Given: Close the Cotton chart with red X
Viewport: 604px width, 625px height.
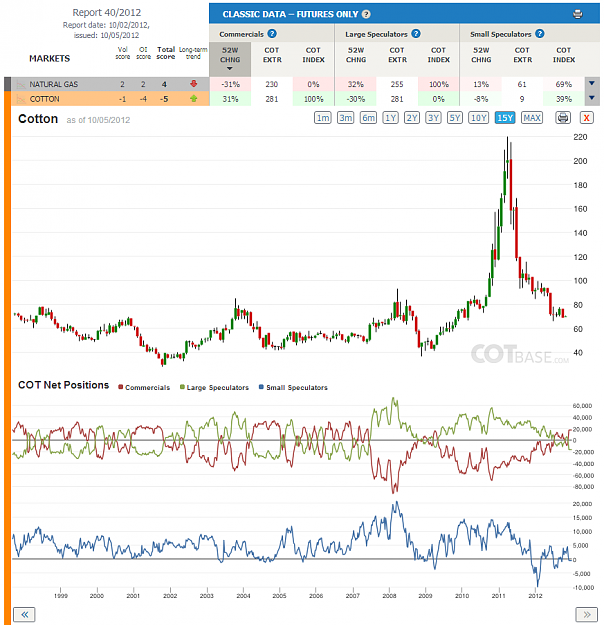Looking at the screenshot, I should (586, 118).
